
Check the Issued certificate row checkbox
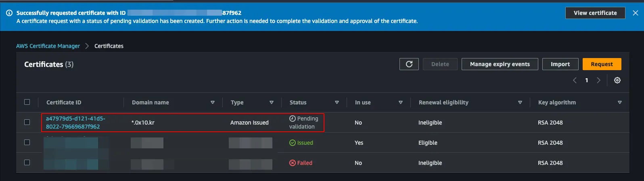tap(27, 142)
